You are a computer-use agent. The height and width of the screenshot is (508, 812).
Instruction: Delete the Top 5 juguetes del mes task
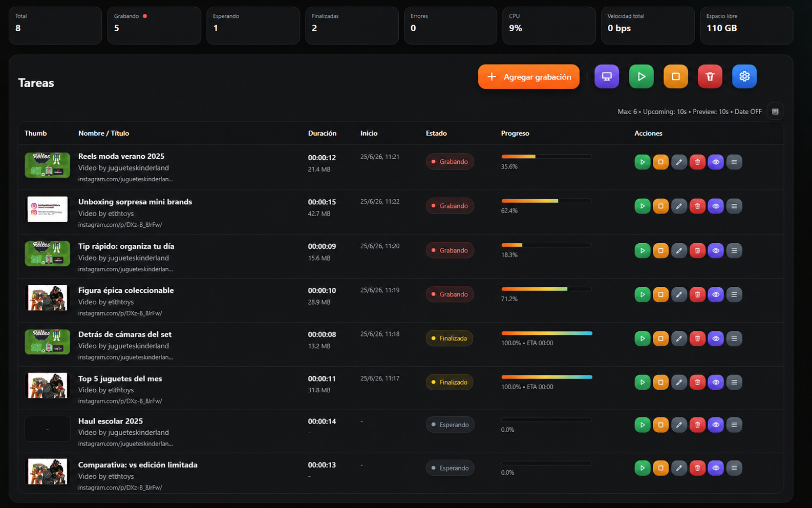pos(697,382)
